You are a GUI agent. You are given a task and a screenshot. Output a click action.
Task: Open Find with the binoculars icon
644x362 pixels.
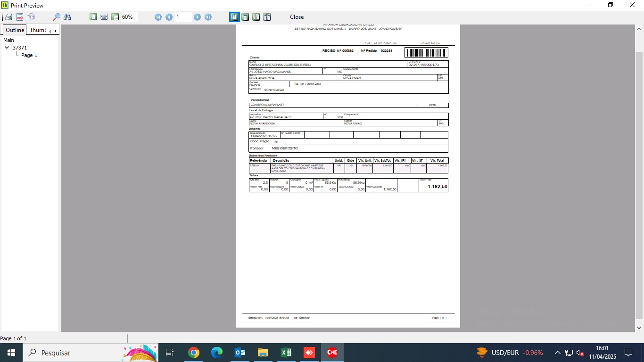(67, 17)
